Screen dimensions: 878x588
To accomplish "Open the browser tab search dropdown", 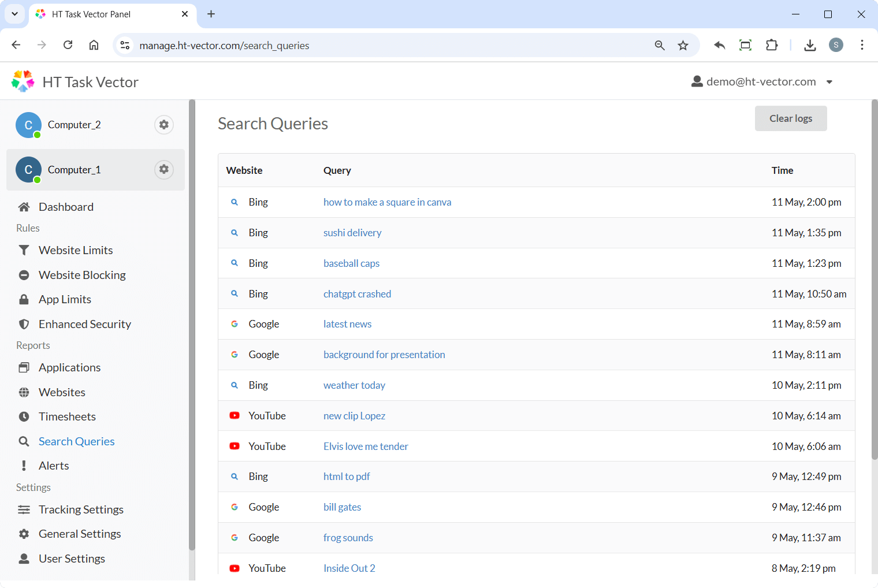I will pos(14,14).
